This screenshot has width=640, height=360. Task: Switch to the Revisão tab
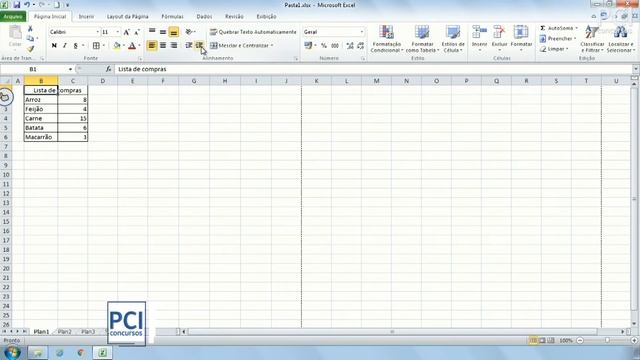pos(234,17)
